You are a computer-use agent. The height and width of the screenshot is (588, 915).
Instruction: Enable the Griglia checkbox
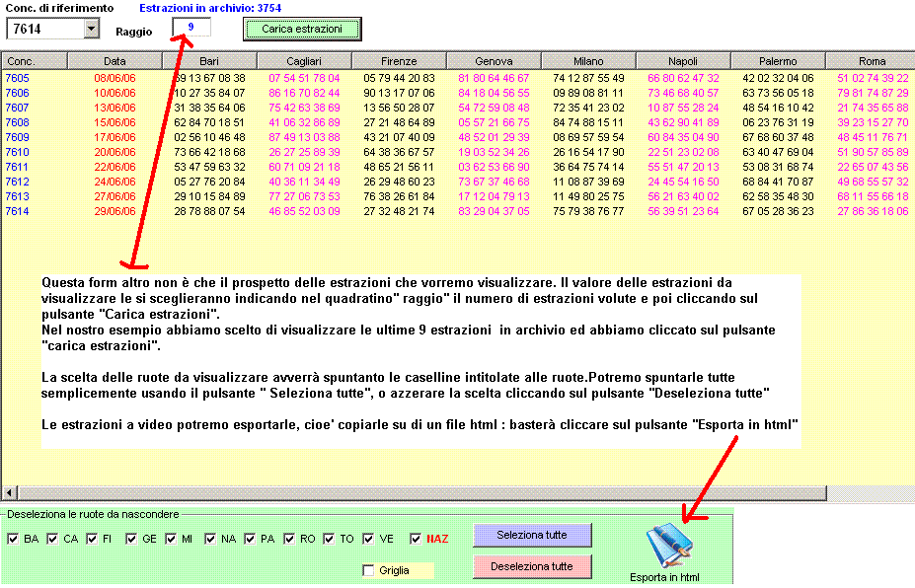pos(368,570)
